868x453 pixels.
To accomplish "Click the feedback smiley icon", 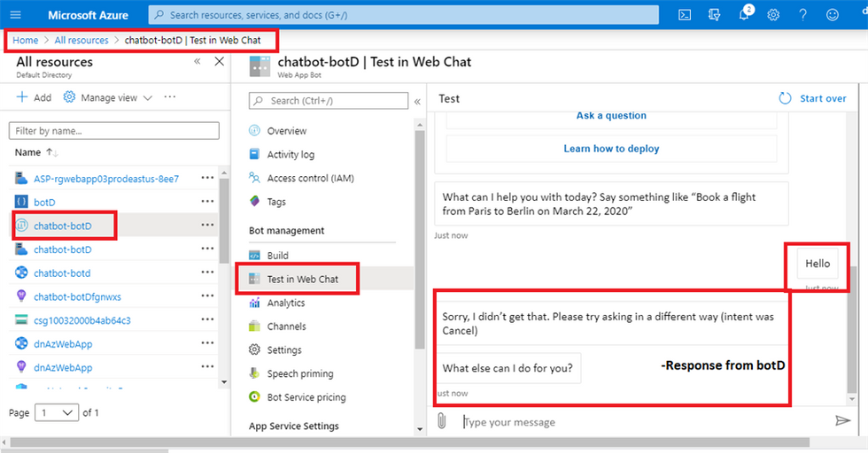I will [x=832, y=15].
